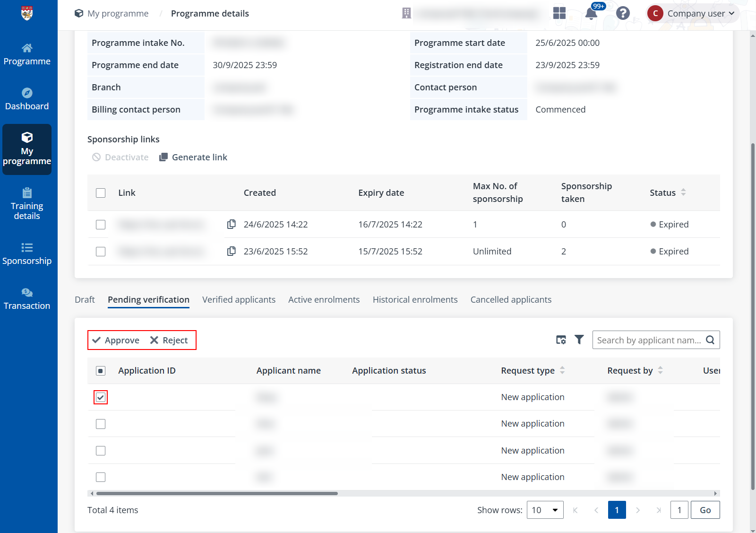
Task: Check the second application row checkbox
Action: pos(100,424)
